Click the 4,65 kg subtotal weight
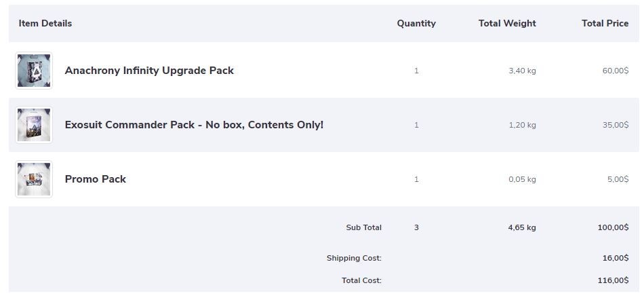644x298 pixels. coord(522,227)
